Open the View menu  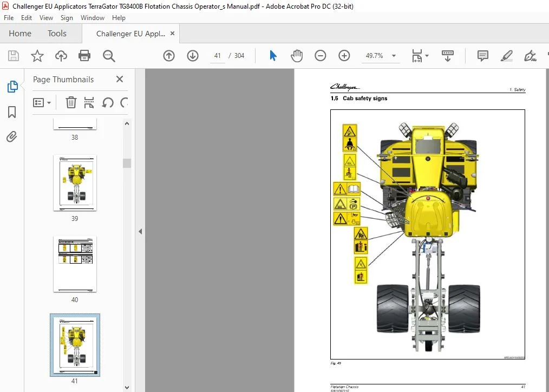coord(46,18)
